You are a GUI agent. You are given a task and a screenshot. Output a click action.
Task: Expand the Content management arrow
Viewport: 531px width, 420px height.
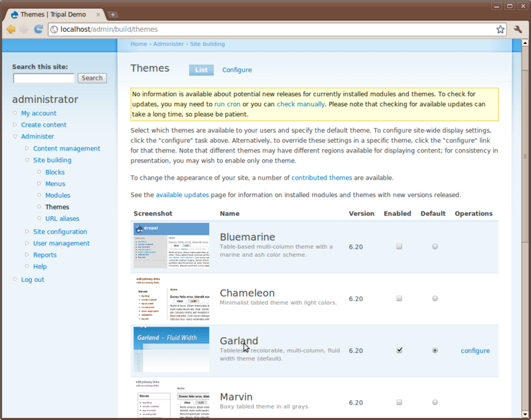pyautogui.click(x=27, y=148)
